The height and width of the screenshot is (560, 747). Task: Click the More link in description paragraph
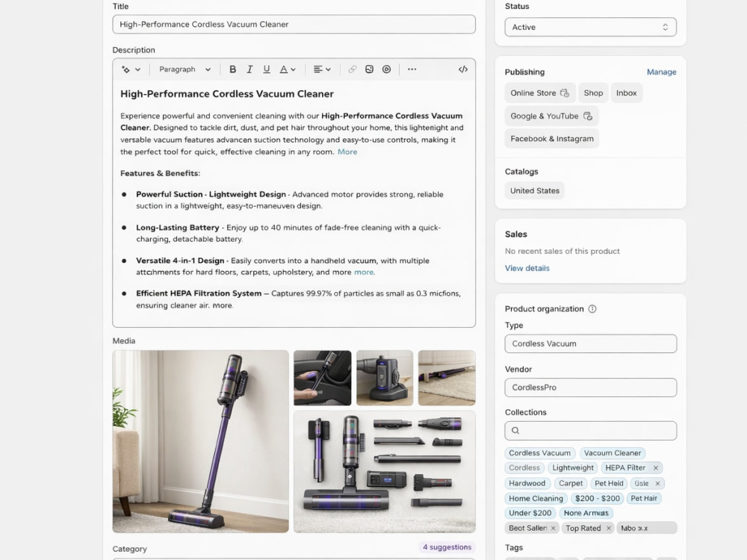coord(347,152)
